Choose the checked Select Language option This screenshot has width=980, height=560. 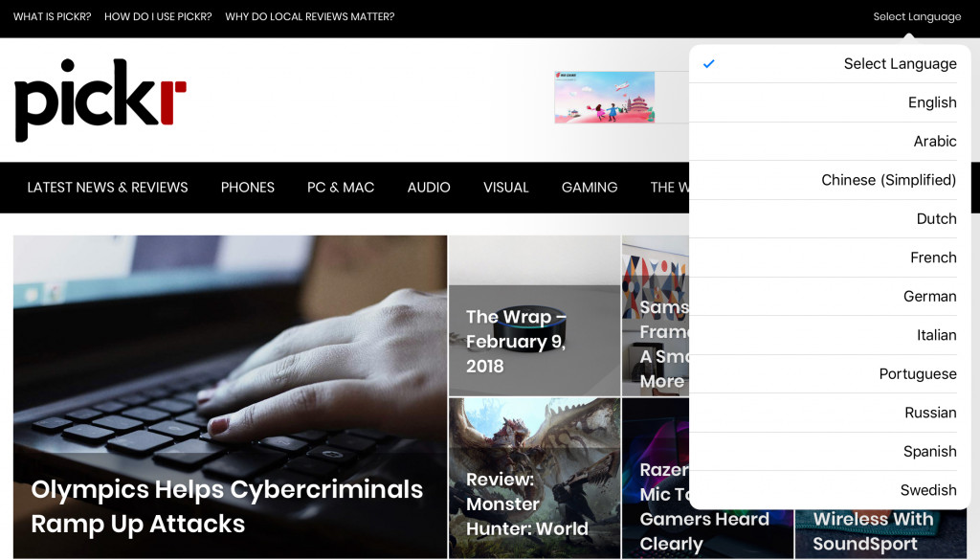click(x=830, y=64)
